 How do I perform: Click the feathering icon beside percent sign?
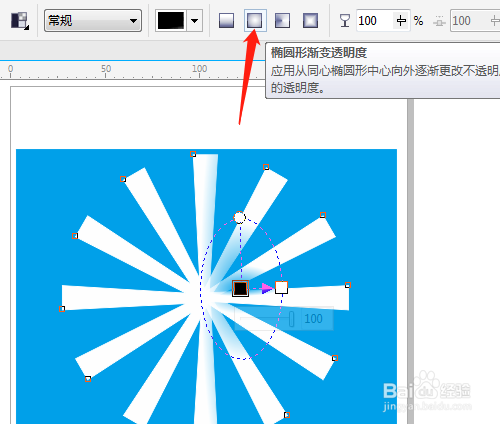pos(439,21)
